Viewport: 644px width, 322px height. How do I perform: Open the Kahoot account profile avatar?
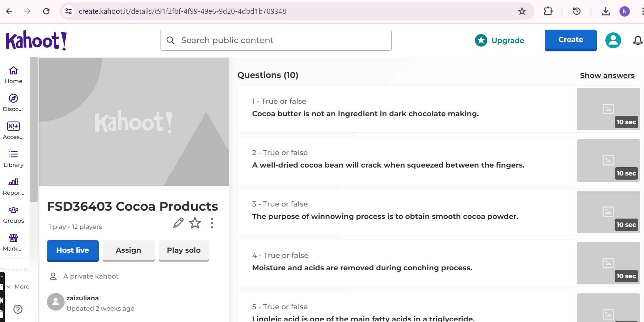tap(613, 40)
